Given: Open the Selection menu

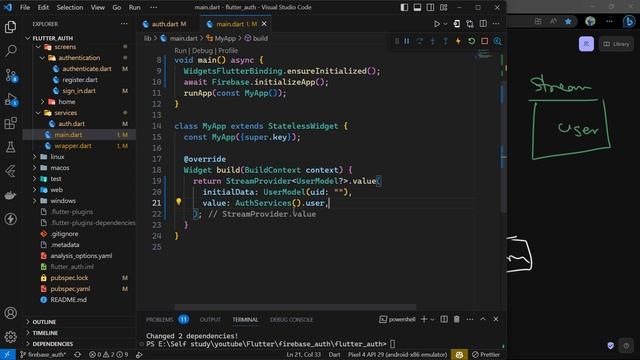Looking at the screenshot, I should coord(70,7).
